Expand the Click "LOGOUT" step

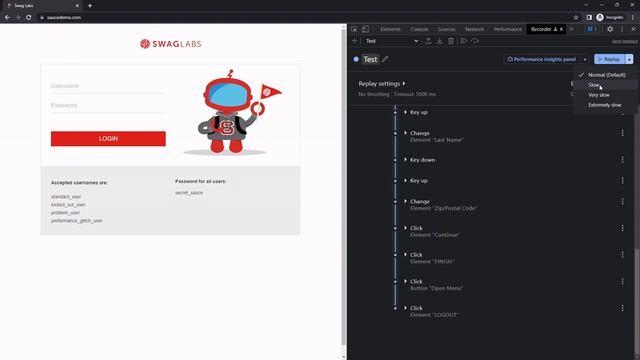tap(405, 308)
